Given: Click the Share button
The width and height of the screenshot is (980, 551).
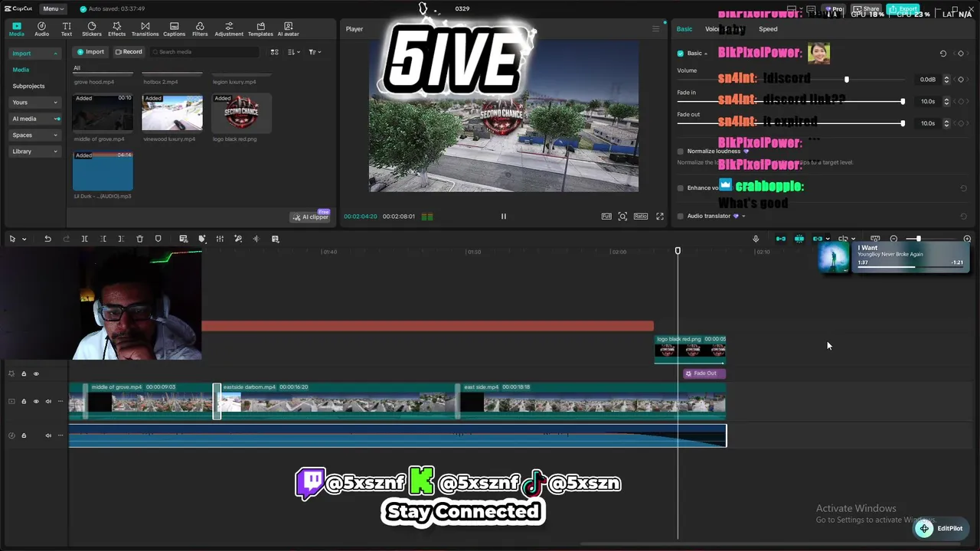Looking at the screenshot, I should (x=867, y=9).
